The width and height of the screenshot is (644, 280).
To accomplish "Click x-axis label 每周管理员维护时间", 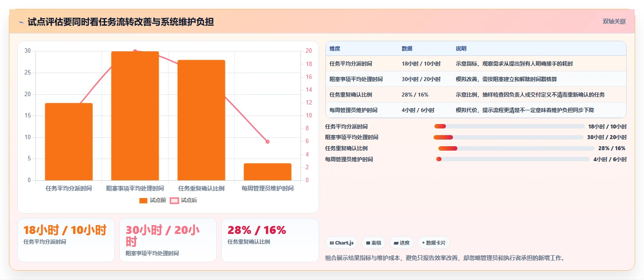I will (267, 188).
